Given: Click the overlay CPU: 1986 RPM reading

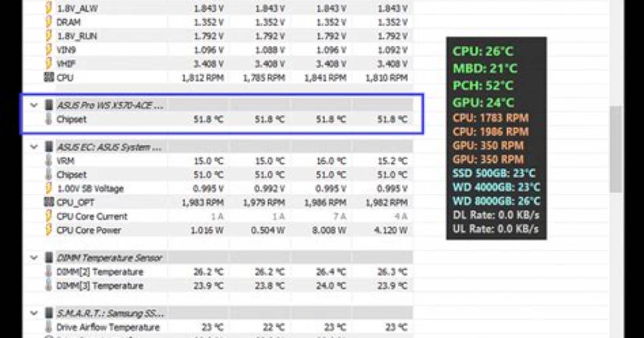Looking at the screenshot, I should (x=491, y=132).
